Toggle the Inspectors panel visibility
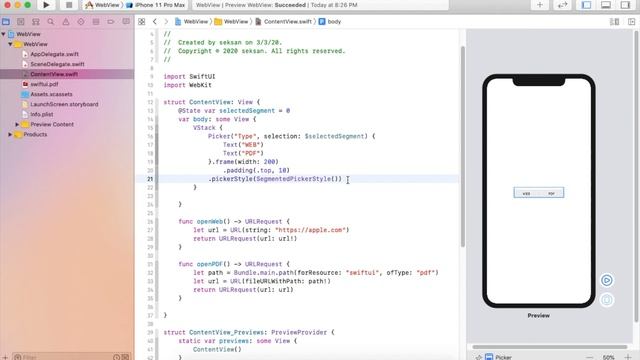Image resolution: width=640 pixels, height=360 pixels. click(625, 5)
